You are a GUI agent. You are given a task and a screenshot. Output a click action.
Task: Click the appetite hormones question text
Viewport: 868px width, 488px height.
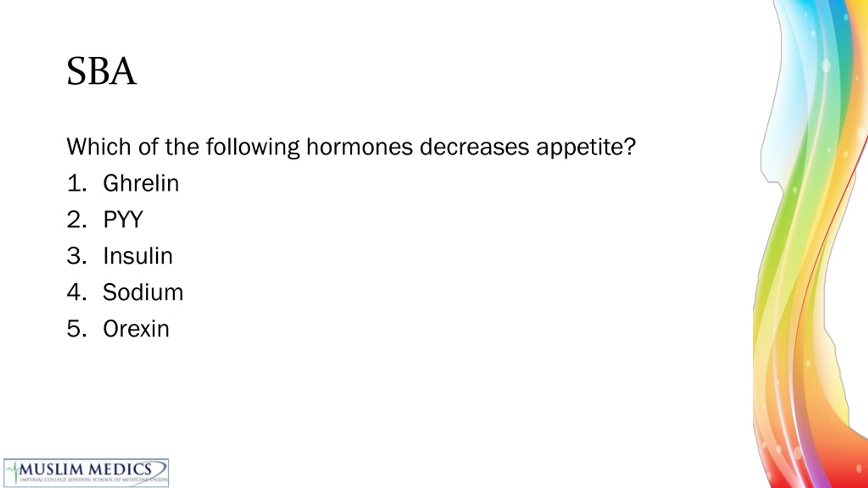coord(351,147)
